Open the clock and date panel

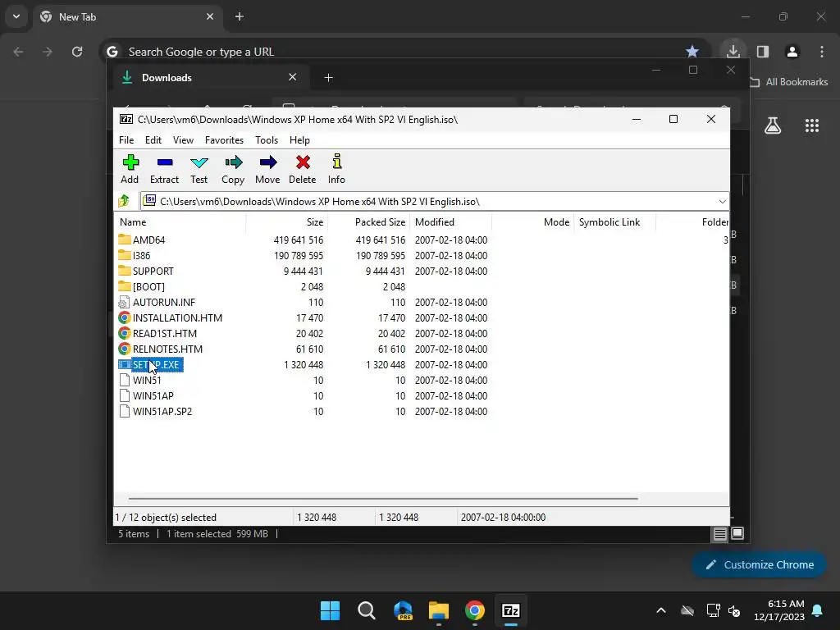point(779,610)
